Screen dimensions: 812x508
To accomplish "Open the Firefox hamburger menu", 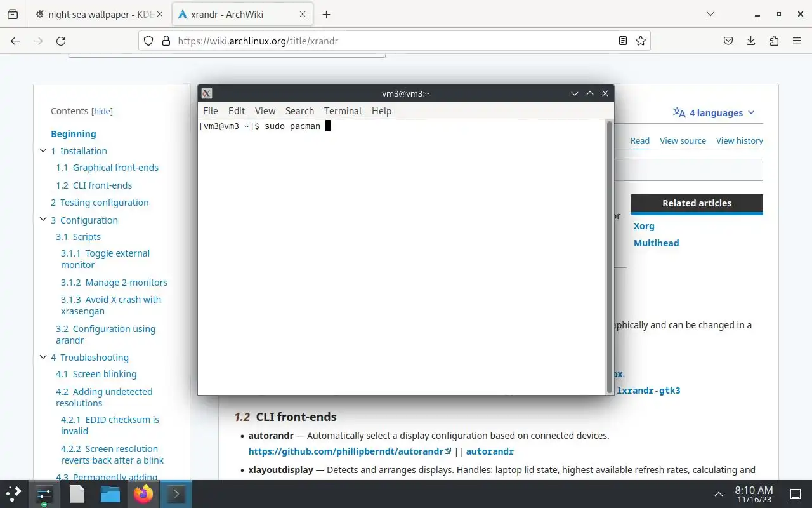I will [x=797, y=41].
